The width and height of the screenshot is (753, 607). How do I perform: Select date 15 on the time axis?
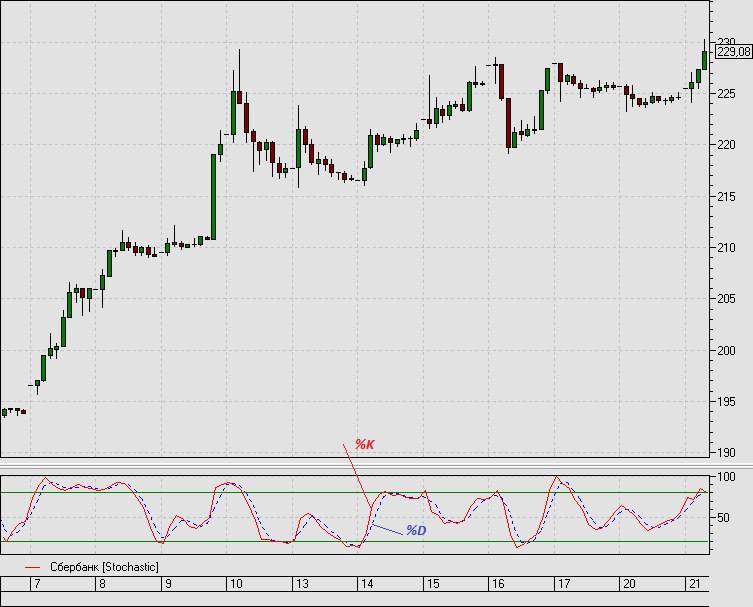(433, 584)
